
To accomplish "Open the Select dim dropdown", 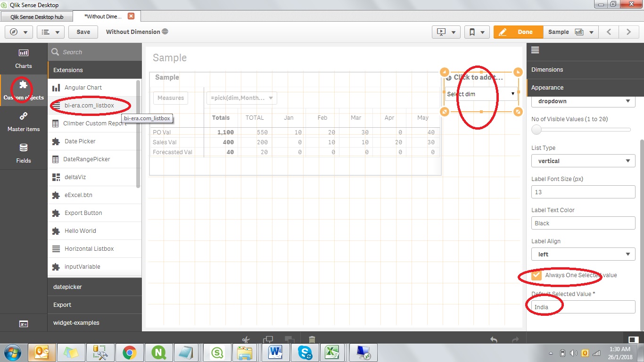I will (x=481, y=94).
